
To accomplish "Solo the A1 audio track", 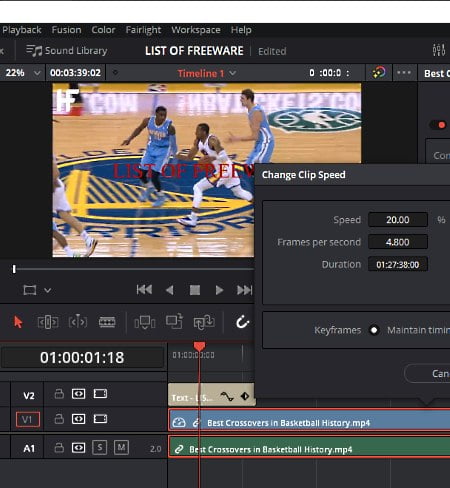I will [100, 448].
